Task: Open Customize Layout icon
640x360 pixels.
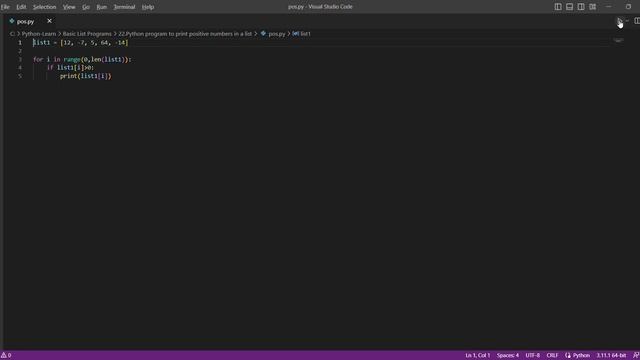Action: (x=593, y=7)
